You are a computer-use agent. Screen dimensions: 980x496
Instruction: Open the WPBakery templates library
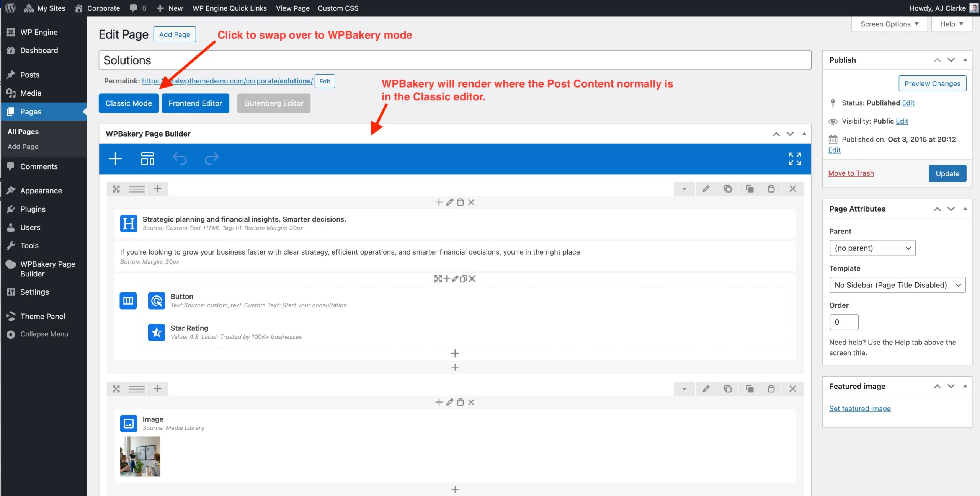point(147,158)
